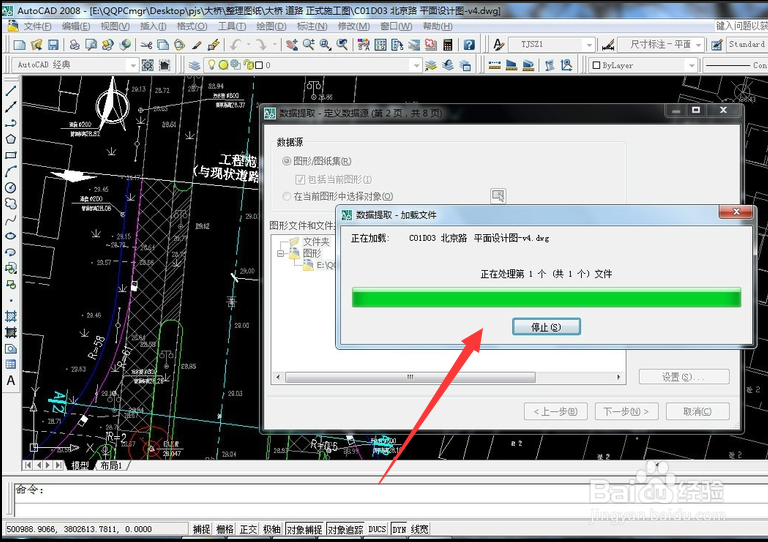This screenshot has width=768, height=542.
Task: Toggle 对象追踪 object tracking in status bar
Action: [346, 529]
